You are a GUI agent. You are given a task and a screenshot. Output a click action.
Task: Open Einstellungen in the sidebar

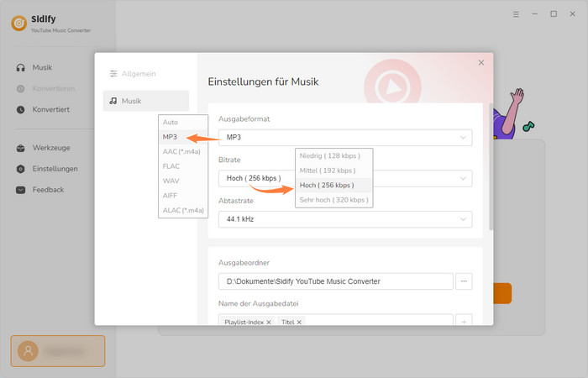tap(55, 169)
